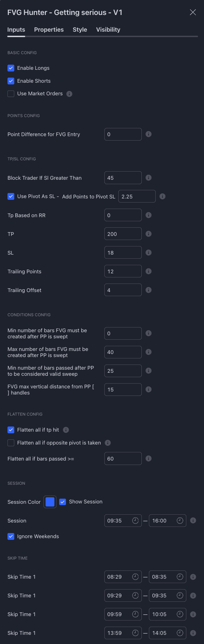Go to the Visibility tab

coord(108,30)
